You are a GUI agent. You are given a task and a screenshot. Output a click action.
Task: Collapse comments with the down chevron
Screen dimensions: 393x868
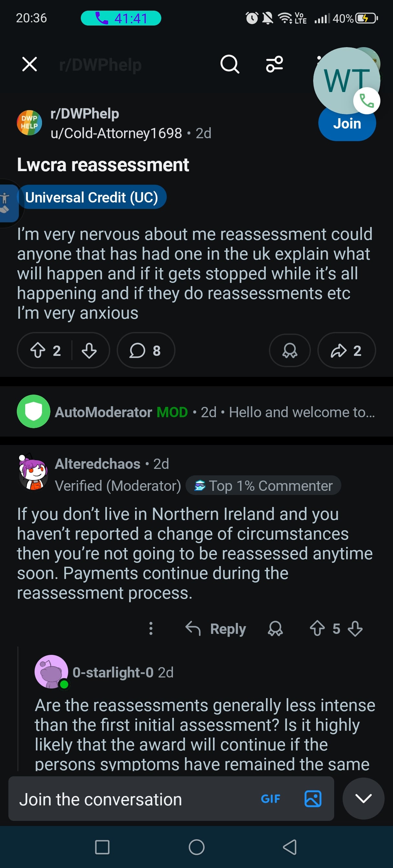tap(363, 799)
